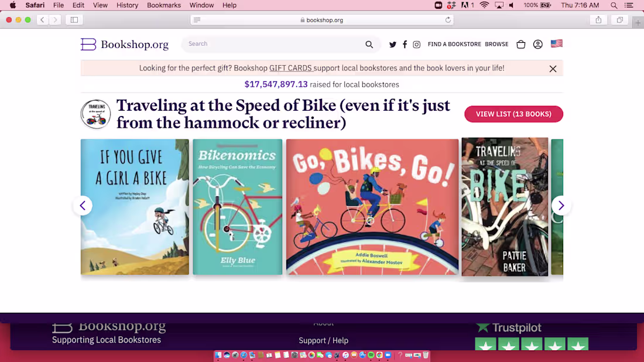Open the Edit menu
This screenshot has width=644, height=362.
click(78, 5)
